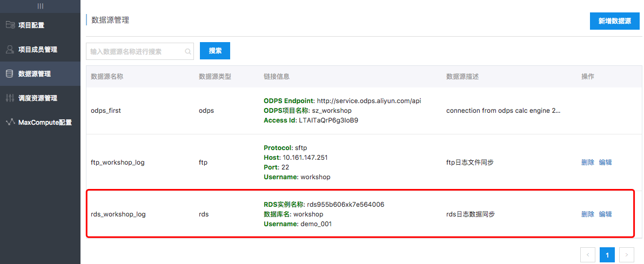The width and height of the screenshot is (644, 264).
Task: Click the rds type cell
Action: pyautogui.click(x=203, y=214)
